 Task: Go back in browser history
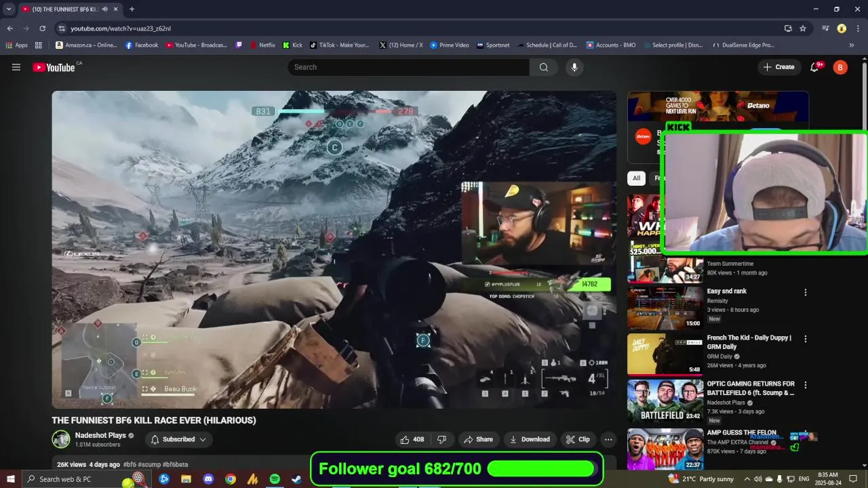click(9, 28)
